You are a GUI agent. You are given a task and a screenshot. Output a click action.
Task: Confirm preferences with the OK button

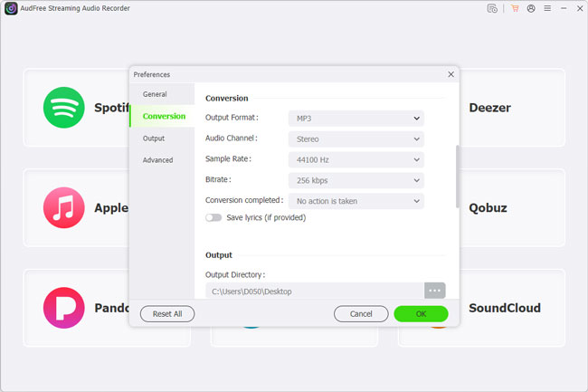click(x=421, y=314)
